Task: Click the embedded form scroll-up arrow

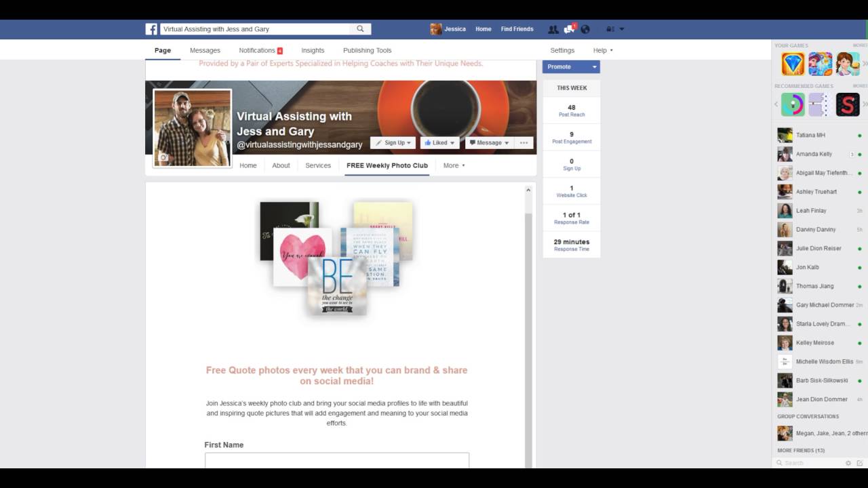Action: click(528, 190)
